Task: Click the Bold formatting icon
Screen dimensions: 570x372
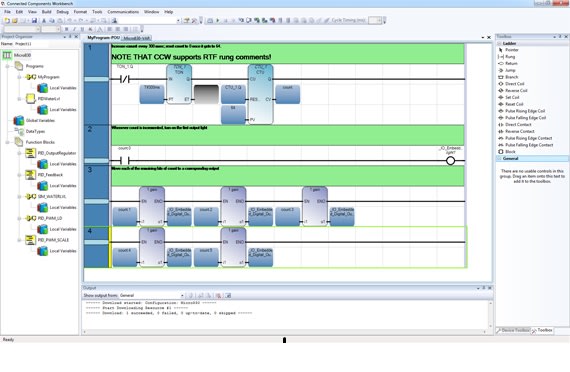Action: tap(66, 29)
